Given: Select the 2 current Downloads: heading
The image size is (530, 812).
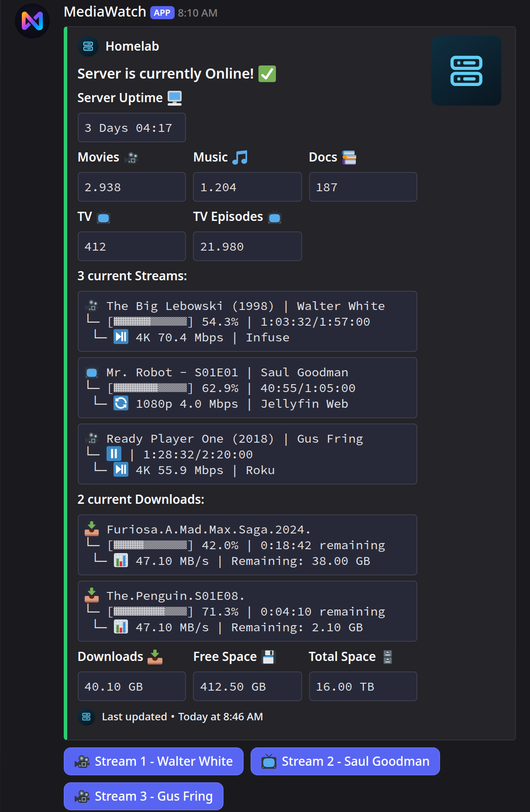Looking at the screenshot, I should point(141,499).
